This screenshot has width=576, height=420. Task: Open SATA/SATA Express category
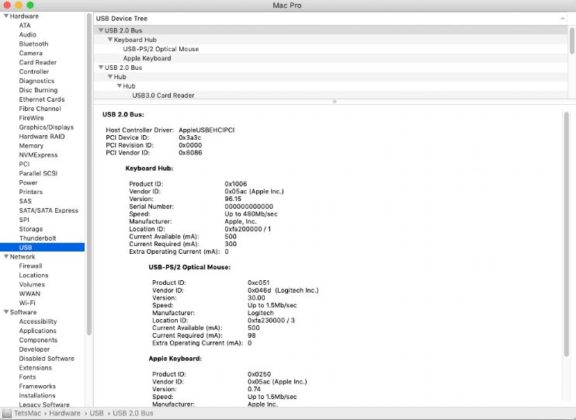point(48,210)
